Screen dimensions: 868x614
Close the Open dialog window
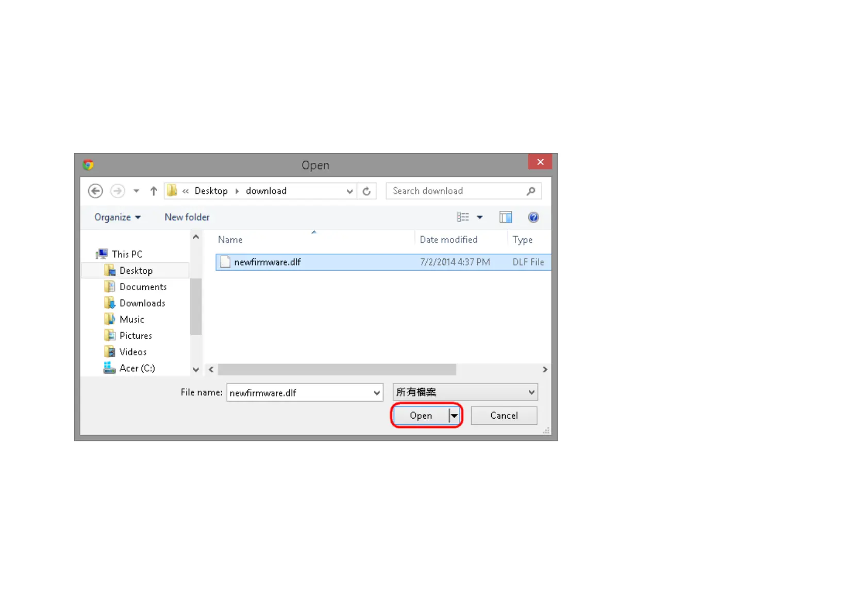(540, 162)
